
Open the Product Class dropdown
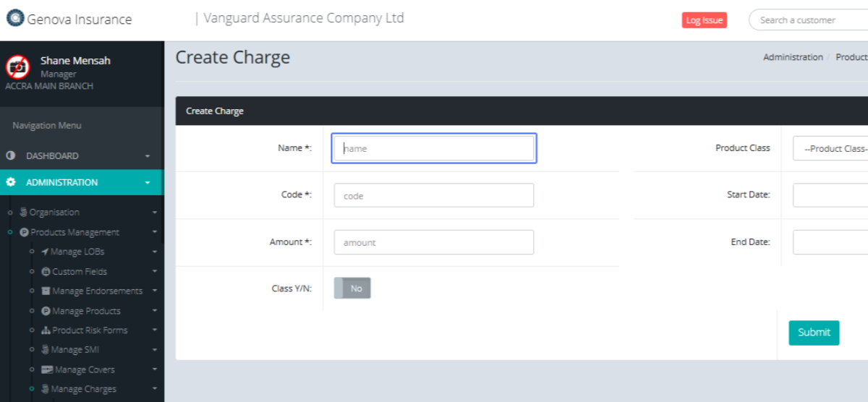[832, 148]
